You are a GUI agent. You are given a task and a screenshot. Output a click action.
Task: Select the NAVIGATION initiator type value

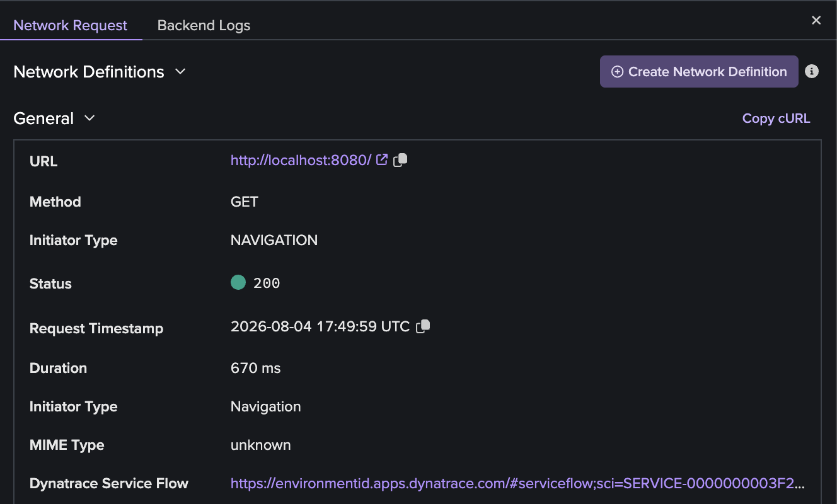point(274,240)
